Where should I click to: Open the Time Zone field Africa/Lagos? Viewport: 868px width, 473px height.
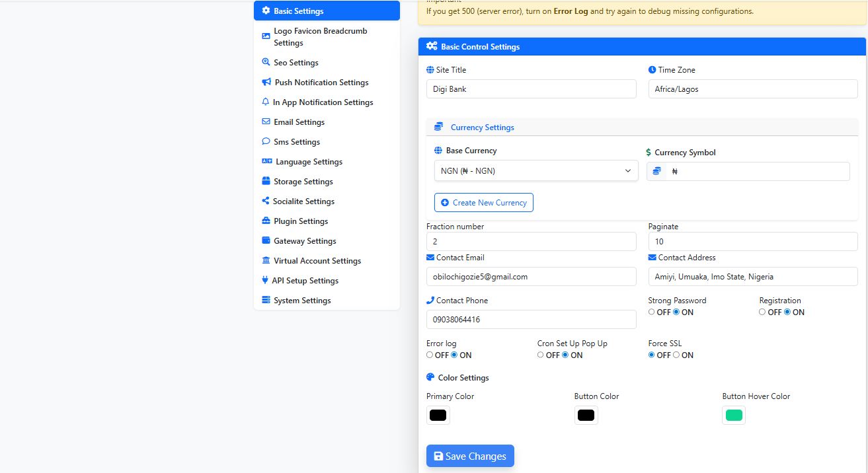point(752,89)
